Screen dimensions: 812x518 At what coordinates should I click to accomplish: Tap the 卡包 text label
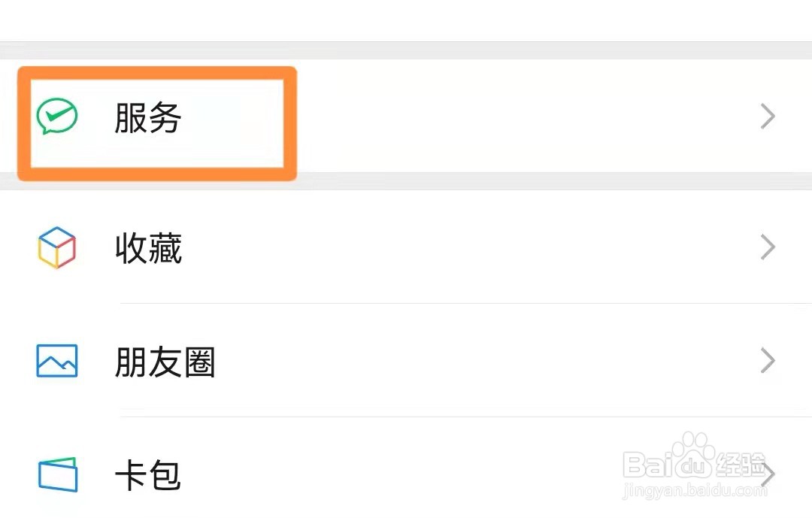148,476
